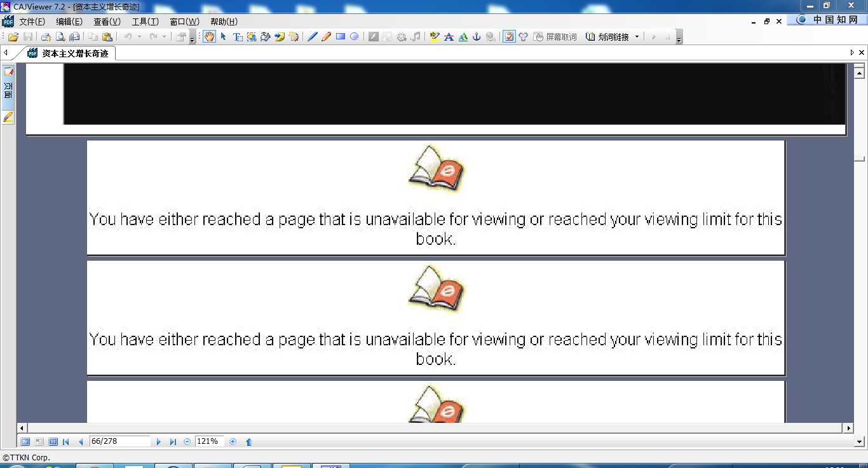Screen dimensions: 868x468
Task: Click the tab scroll left arrow
Action: click(6, 53)
